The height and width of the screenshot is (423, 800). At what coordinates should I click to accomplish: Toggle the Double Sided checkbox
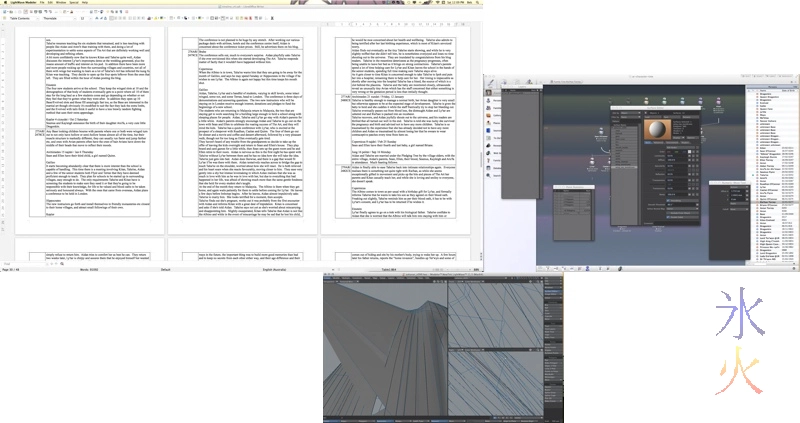pos(668,216)
